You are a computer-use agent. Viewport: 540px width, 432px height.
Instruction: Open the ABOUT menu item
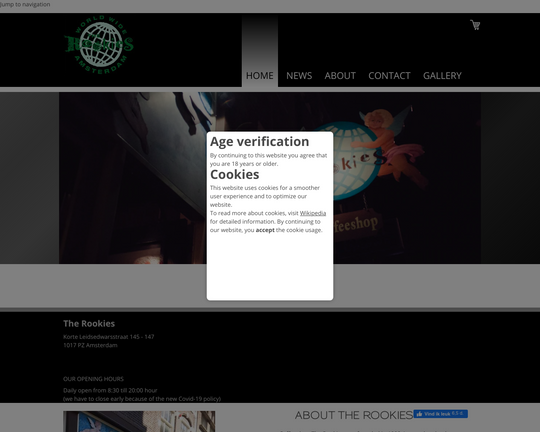[x=340, y=75]
